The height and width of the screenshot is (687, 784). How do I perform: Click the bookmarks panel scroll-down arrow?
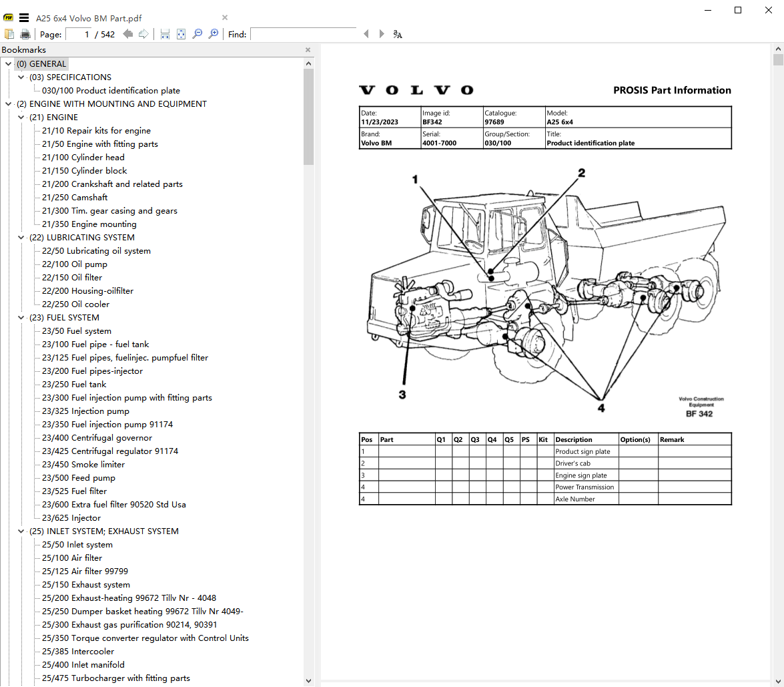(x=308, y=680)
